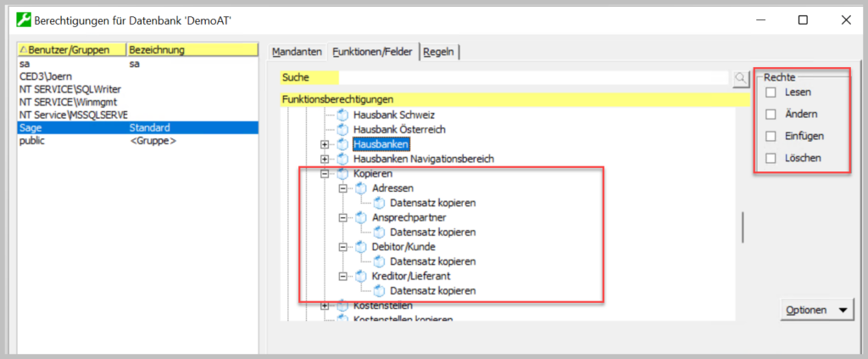Tick the Ändern checkbox
The width and height of the screenshot is (868, 359).
771,114
